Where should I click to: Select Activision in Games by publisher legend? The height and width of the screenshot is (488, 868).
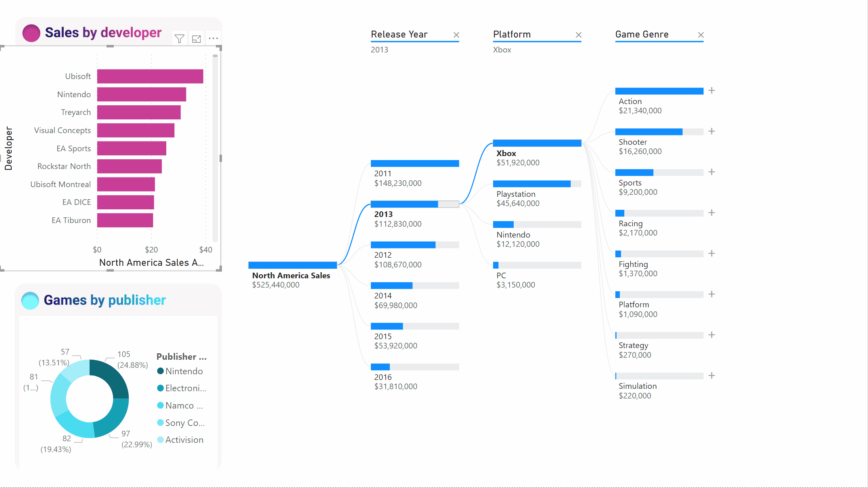coord(183,440)
